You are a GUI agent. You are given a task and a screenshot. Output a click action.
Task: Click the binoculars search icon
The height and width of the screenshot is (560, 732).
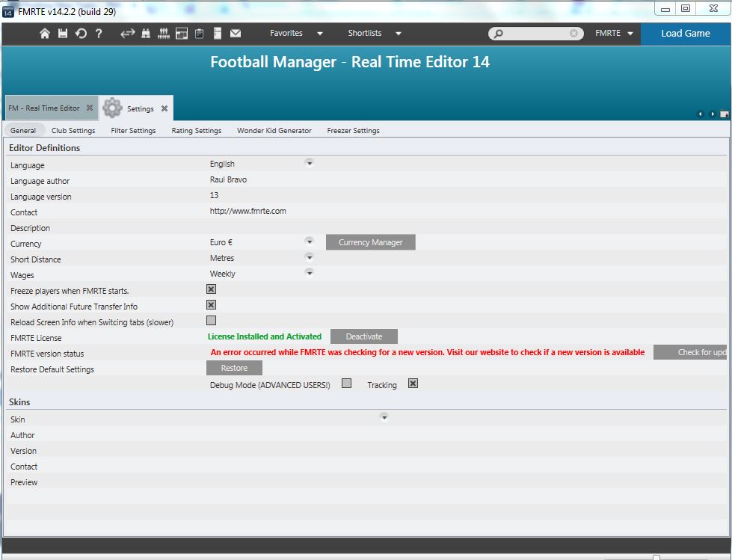[146, 33]
